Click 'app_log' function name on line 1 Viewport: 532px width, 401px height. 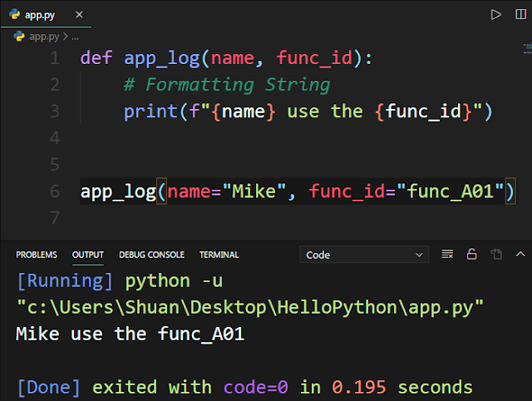[162, 57]
